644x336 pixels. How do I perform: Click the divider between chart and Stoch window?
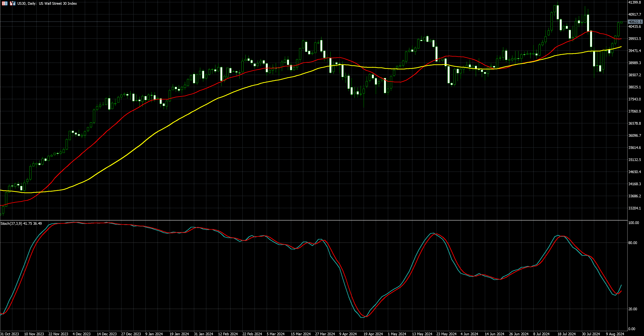pyautogui.click(x=313, y=220)
